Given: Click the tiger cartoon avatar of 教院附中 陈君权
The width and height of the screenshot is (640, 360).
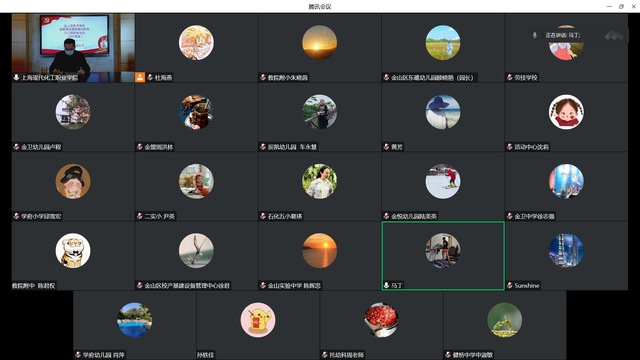Looking at the screenshot, I should [73, 251].
